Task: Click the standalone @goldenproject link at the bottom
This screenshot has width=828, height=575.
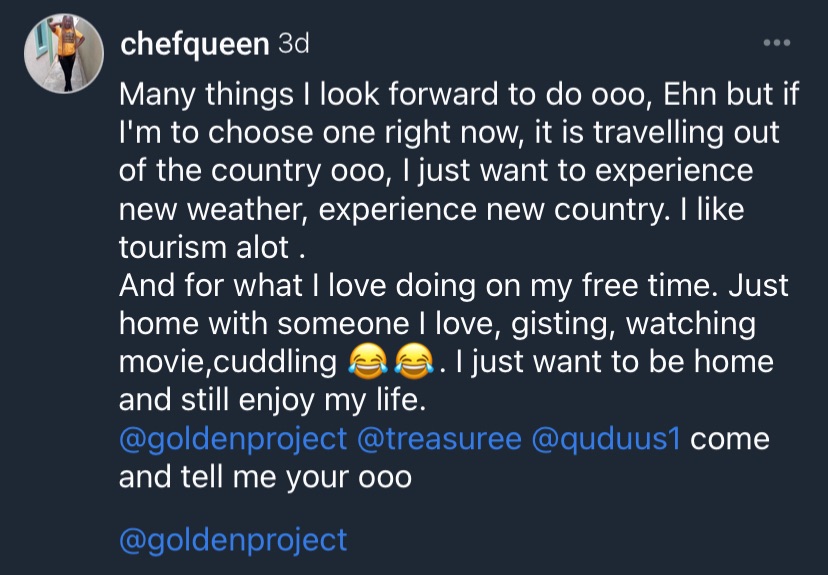Action: 233,541
